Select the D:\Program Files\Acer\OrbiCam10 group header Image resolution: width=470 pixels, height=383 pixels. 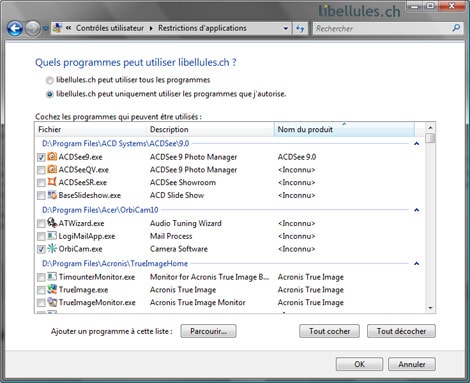tap(100, 210)
